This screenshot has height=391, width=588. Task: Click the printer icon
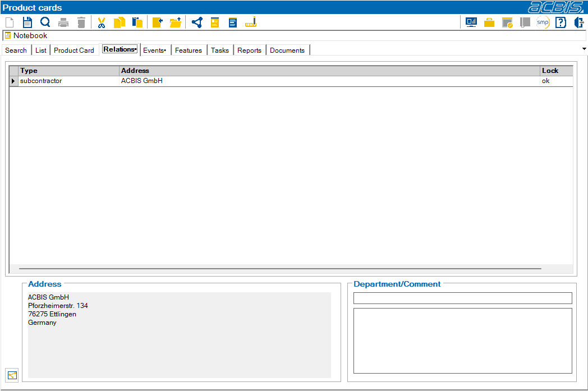pos(63,23)
